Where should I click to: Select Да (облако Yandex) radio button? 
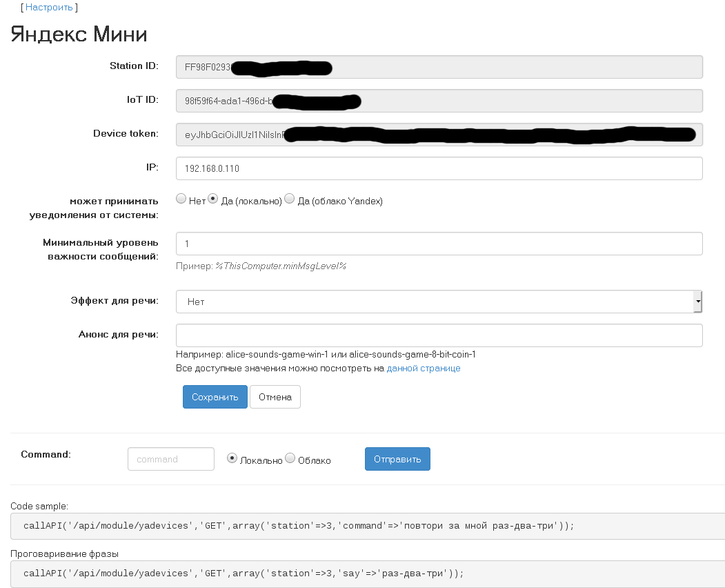point(290,199)
